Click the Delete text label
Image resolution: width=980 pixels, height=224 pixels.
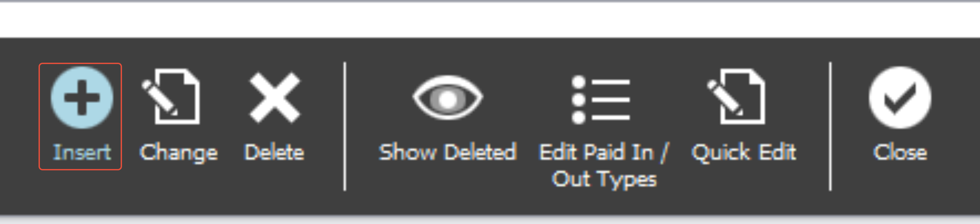tap(274, 152)
